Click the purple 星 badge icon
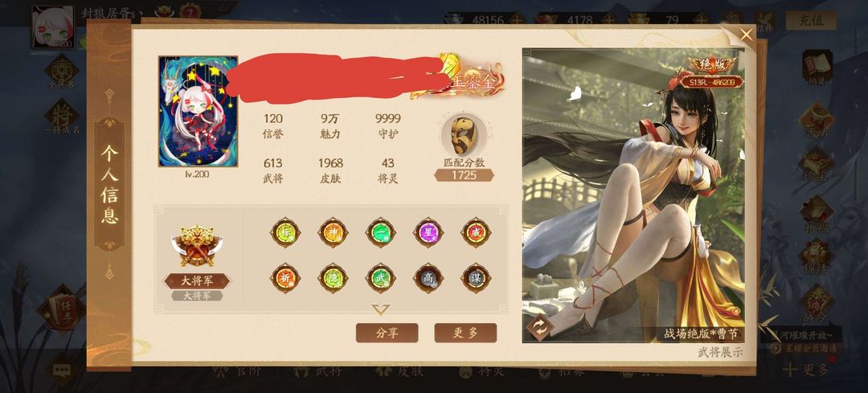The image size is (868, 393). pyautogui.click(x=428, y=232)
